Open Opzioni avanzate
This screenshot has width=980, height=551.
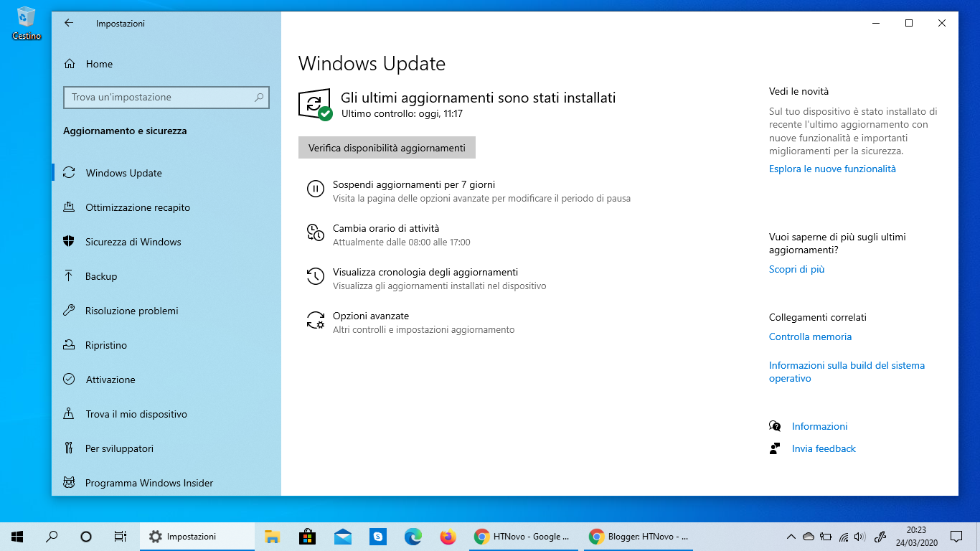pos(371,316)
